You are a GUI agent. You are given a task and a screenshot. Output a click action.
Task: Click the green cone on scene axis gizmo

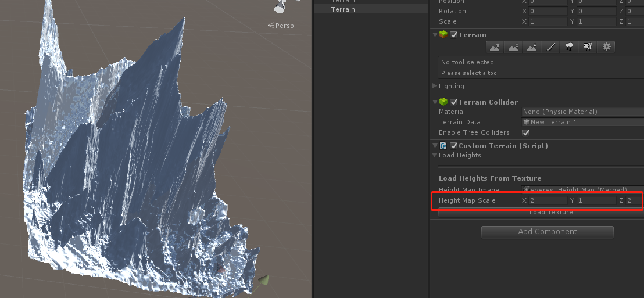coord(264,281)
